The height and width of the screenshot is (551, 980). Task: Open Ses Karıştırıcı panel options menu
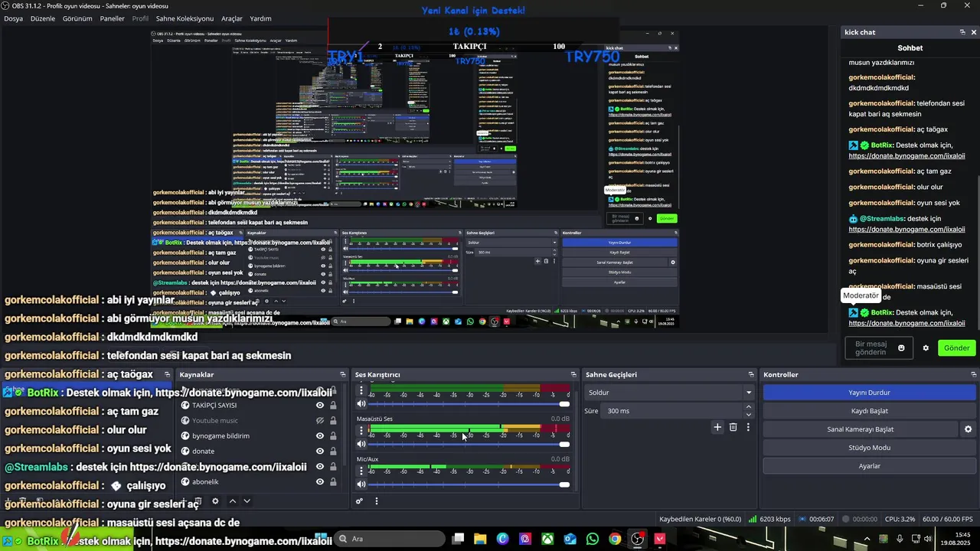click(x=376, y=501)
